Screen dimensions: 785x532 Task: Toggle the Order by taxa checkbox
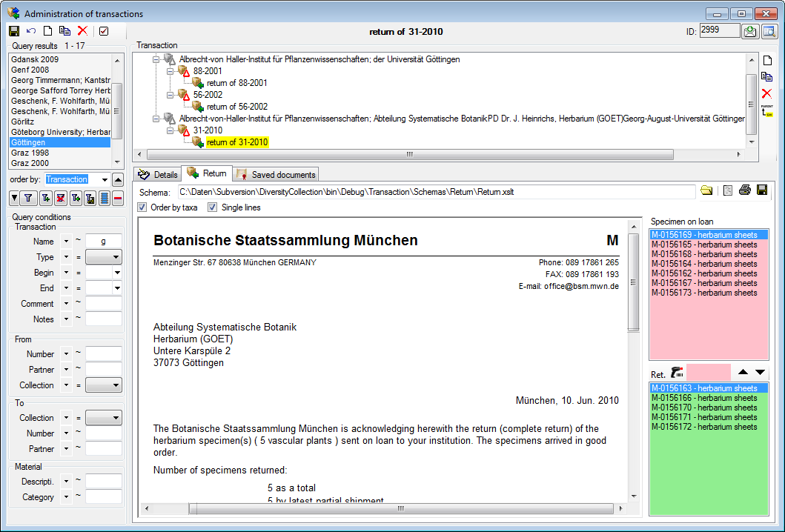click(x=142, y=207)
